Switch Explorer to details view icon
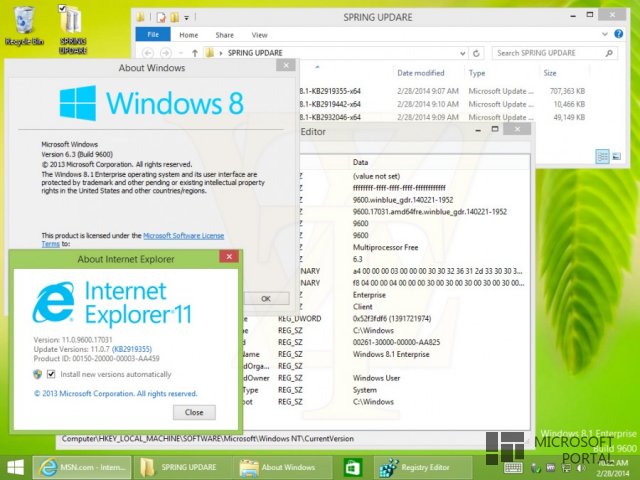 (x=602, y=156)
